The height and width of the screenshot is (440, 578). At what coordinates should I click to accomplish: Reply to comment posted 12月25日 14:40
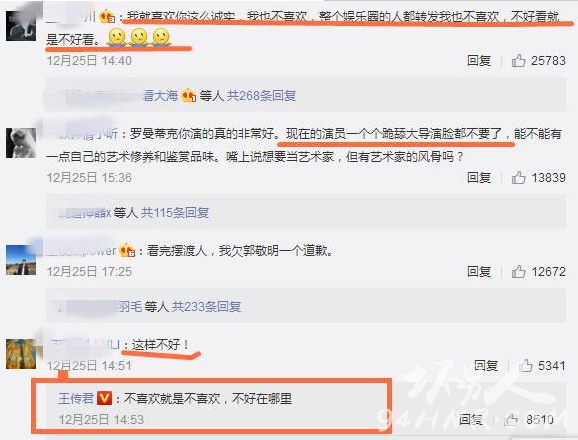coord(479,60)
